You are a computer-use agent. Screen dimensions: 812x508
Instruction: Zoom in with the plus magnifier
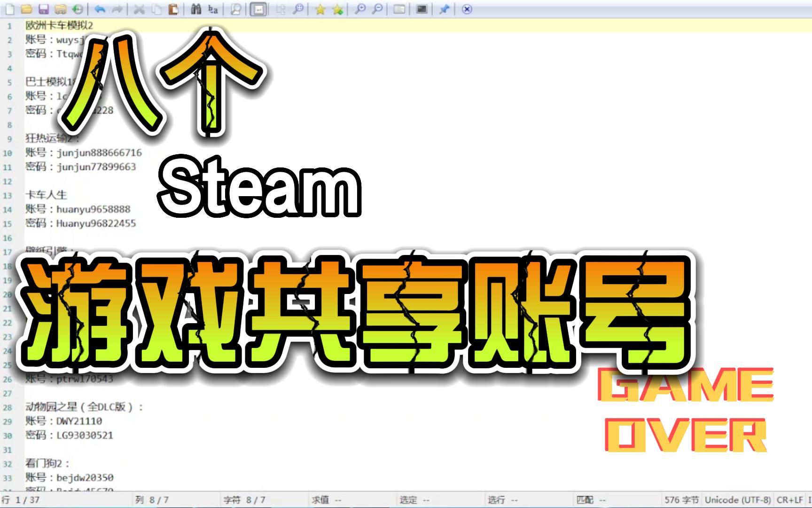coord(360,9)
